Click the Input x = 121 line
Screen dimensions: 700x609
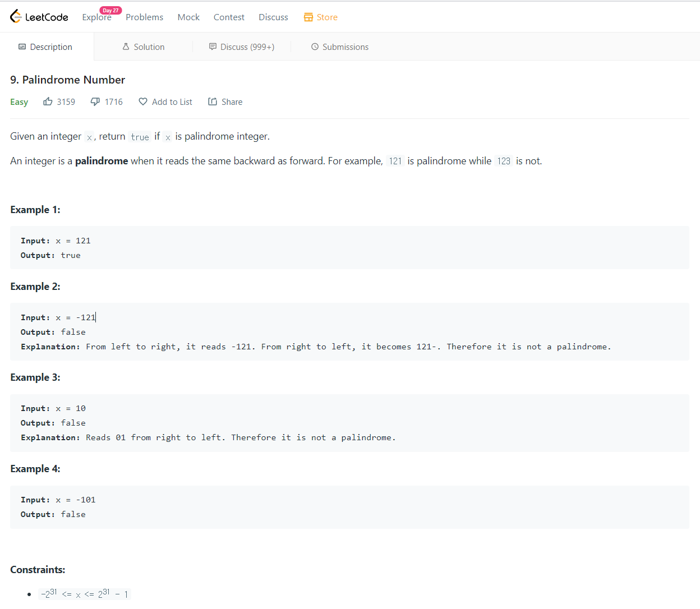point(56,241)
